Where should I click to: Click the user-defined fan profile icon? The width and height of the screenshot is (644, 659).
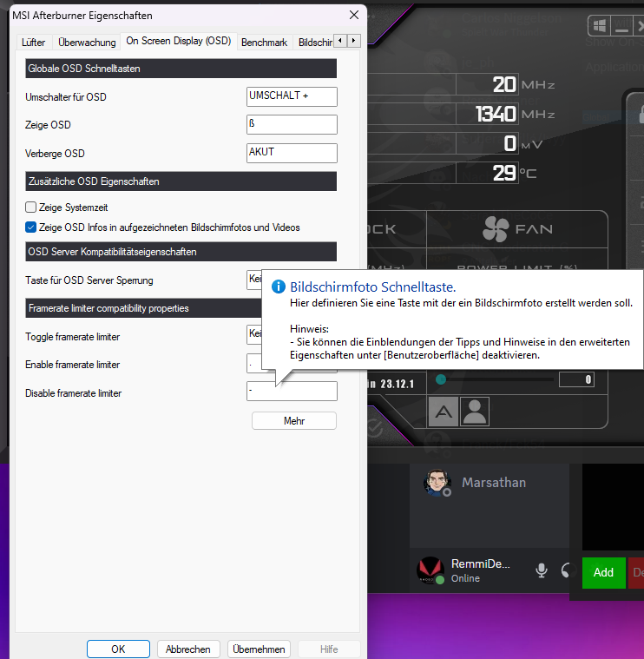point(475,412)
